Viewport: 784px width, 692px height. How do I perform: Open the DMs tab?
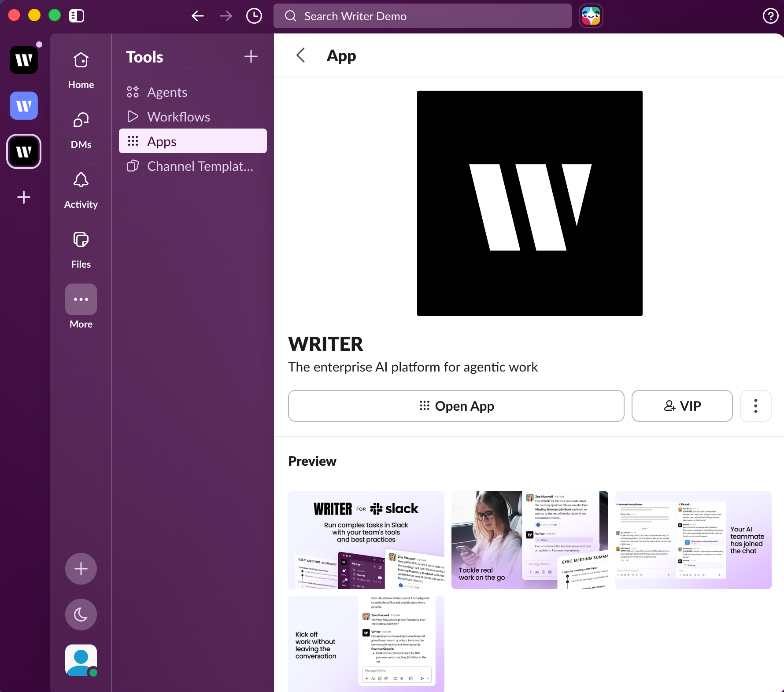81,130
